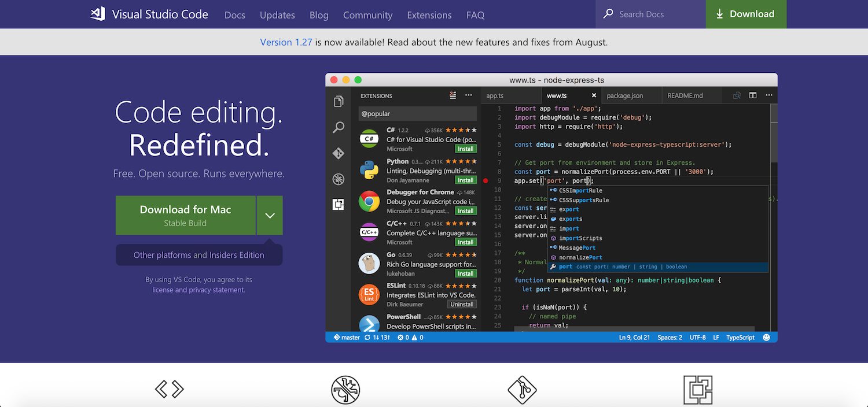Click the C# extension icon
Screen dimensions: 868x407
(369, 139)
